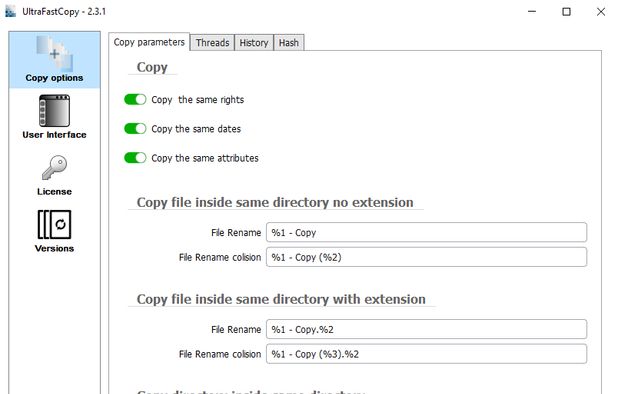This screenshot has height=394, width=618.
Task: Click the UltraFastCopy title bar app icon
Action: click(x=10, y=11)
